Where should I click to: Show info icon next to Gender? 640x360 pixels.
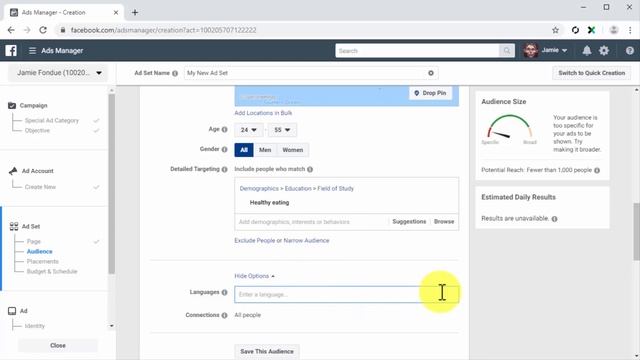224,149
